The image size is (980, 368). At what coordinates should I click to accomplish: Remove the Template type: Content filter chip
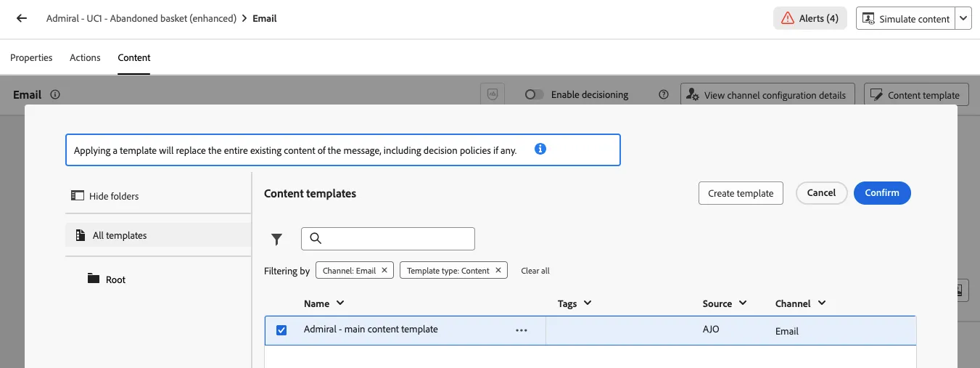point(498,270)
